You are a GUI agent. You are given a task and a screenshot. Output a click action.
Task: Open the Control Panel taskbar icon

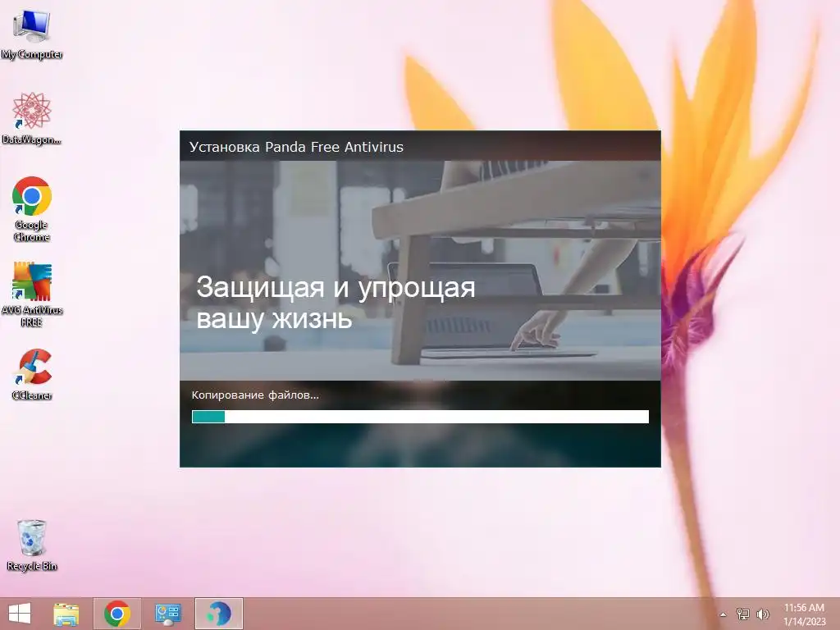(167, 614)
